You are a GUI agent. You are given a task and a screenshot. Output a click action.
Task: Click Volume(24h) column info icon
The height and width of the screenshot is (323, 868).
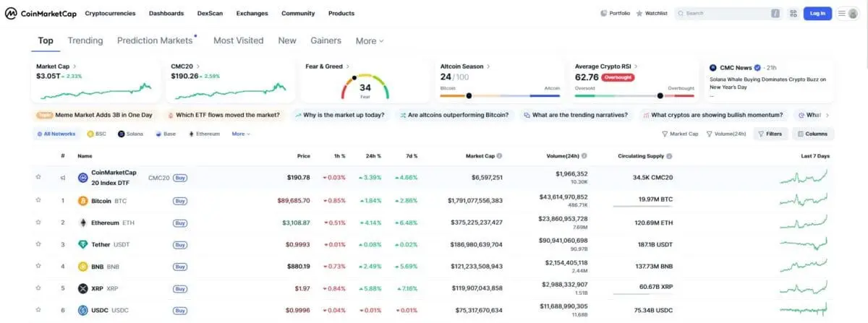tap(584, 155)
